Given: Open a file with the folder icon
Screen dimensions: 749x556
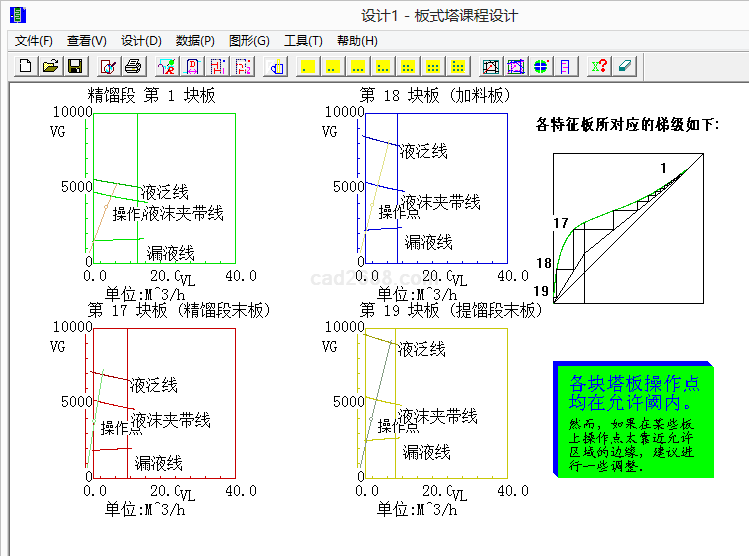Looking at the screenshot, I should tap(50, 66).
